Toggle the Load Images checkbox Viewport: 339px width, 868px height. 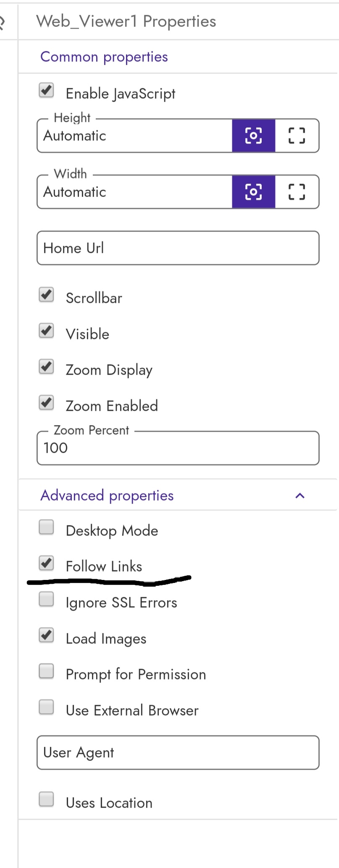point(46,635)
